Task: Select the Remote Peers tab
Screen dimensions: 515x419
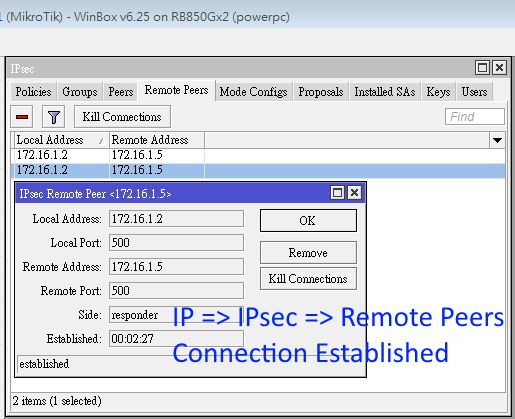Action: click(x=176, y=90)
